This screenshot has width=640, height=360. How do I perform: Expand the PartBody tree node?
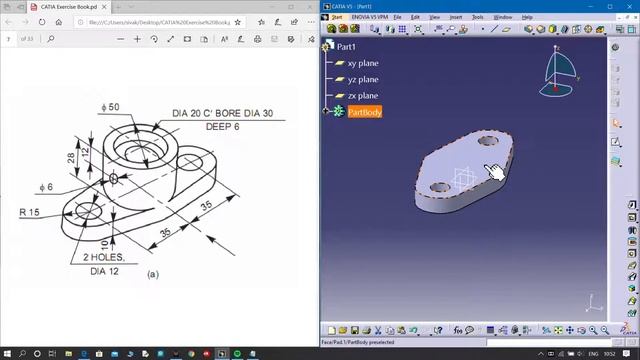pyautogui.click(x=326, y=111)
